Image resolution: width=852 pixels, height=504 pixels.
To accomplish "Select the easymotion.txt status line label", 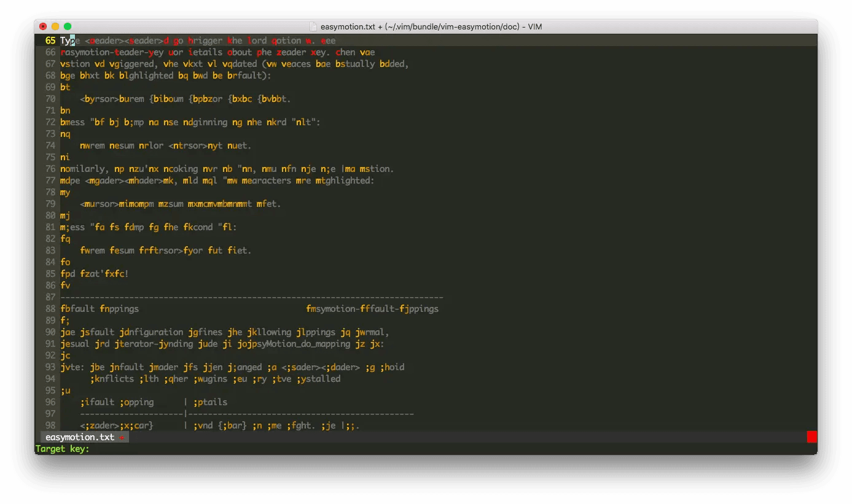I will click(x=80, y=437).
